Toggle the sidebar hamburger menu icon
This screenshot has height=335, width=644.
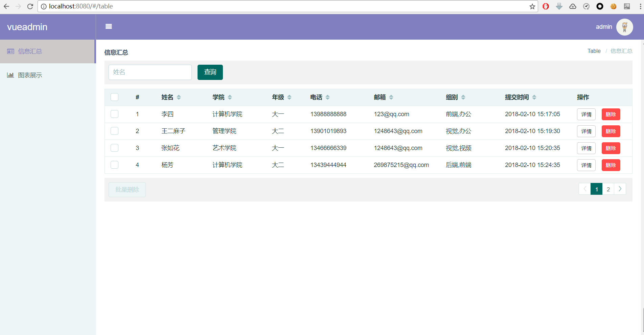(x=109, y=26)
